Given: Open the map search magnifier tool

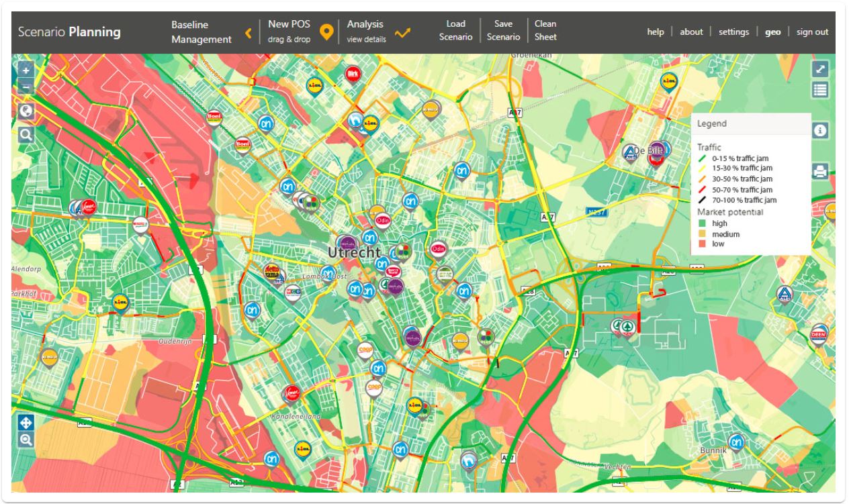Looking at the screenshot, I should 26,135.
